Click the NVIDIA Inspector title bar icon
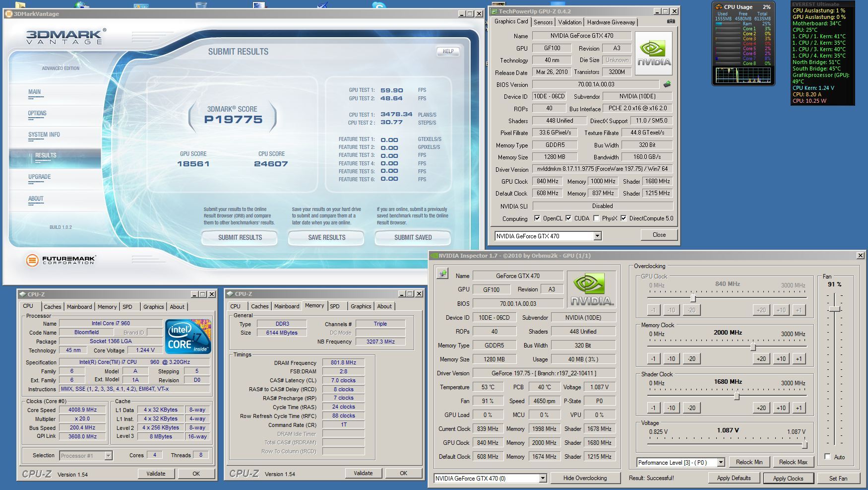This screenshot has height=490, width=868. coord(434,256)
